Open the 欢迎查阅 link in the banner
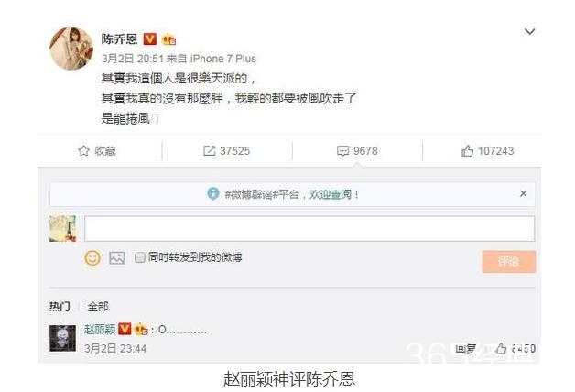The image size is (575, 392). (331, 194)
